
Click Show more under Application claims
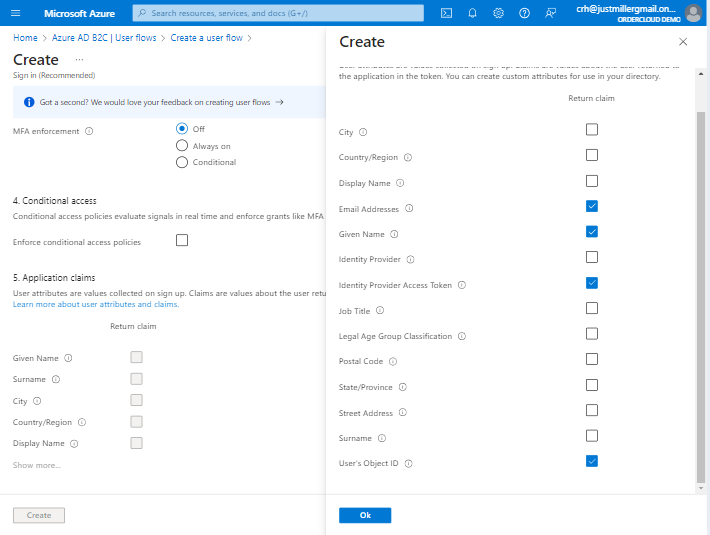37,465
